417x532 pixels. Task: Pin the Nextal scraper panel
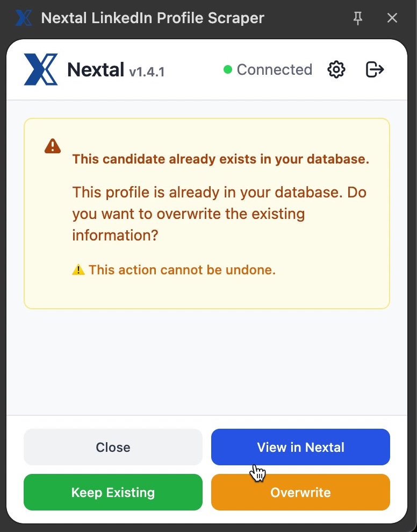pos(358,18)
